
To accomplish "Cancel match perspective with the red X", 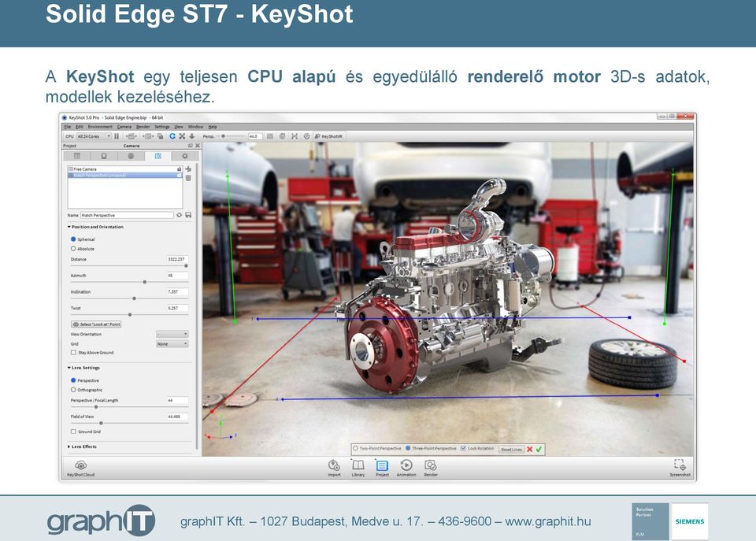I will point(529,449).
